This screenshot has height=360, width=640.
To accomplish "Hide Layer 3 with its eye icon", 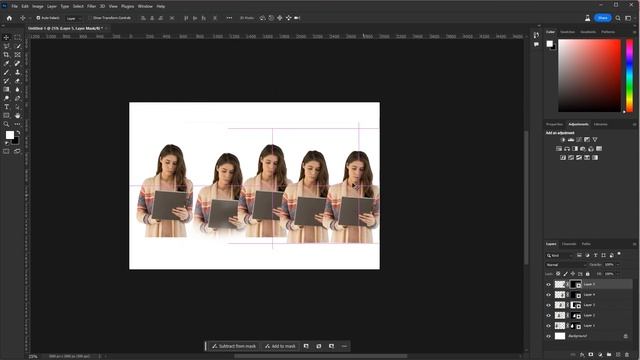I will pyautogui.click(x=549, y=305).
